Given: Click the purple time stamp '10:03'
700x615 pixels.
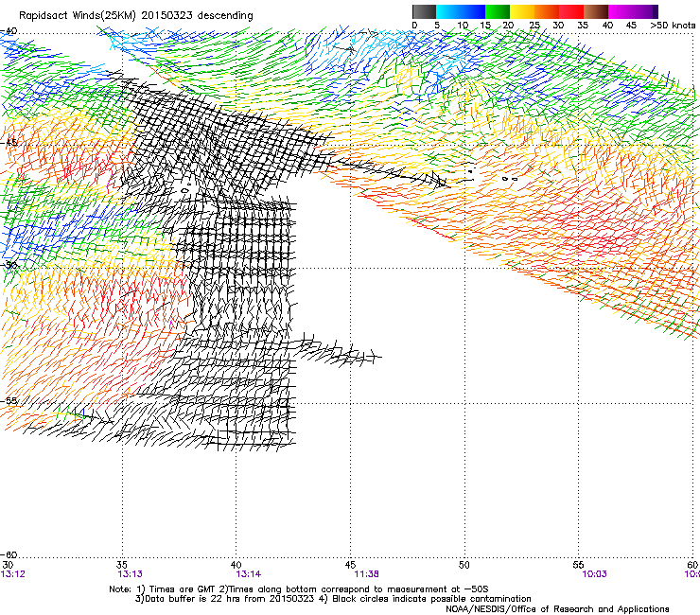Looking at the screenshot, I should pos(594,574).
